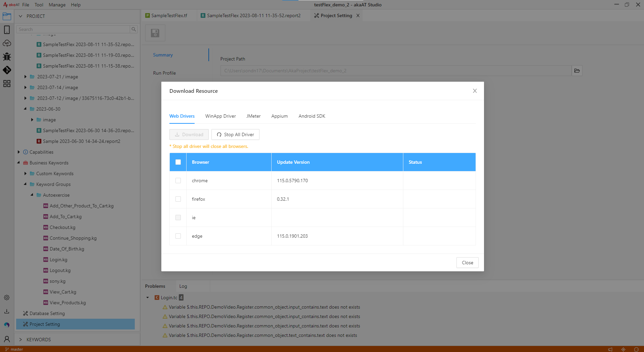The image size is (644, 352).
Task: Open the mobile device sidebar icon
Action: coord(7,30)
